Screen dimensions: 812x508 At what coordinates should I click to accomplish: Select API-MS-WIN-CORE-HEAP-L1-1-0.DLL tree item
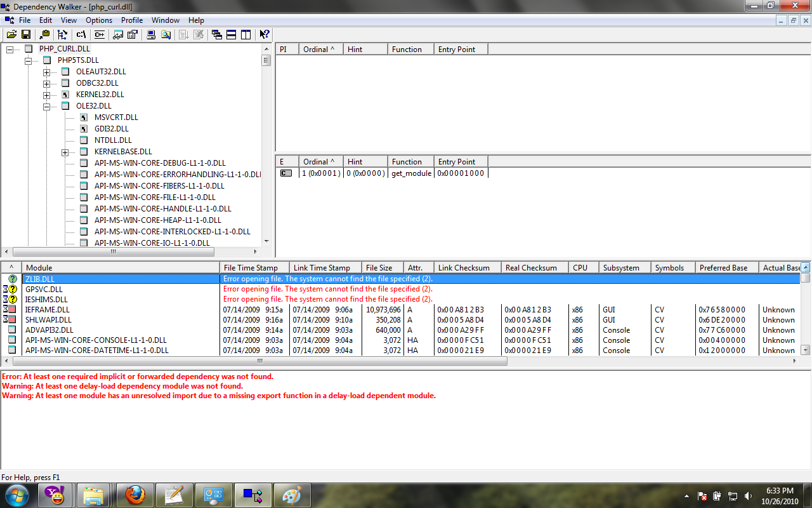[157, 220]
